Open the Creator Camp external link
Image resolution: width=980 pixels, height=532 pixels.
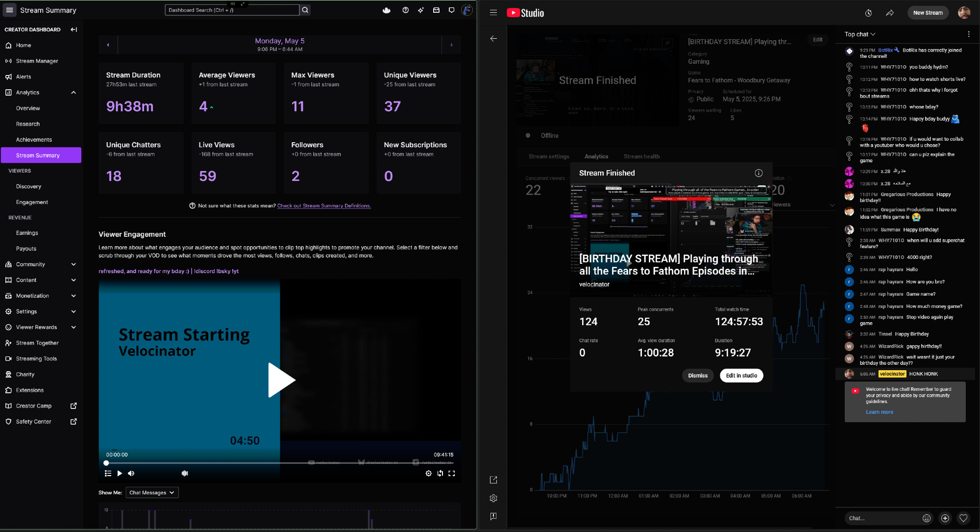[x=41, y=406]
